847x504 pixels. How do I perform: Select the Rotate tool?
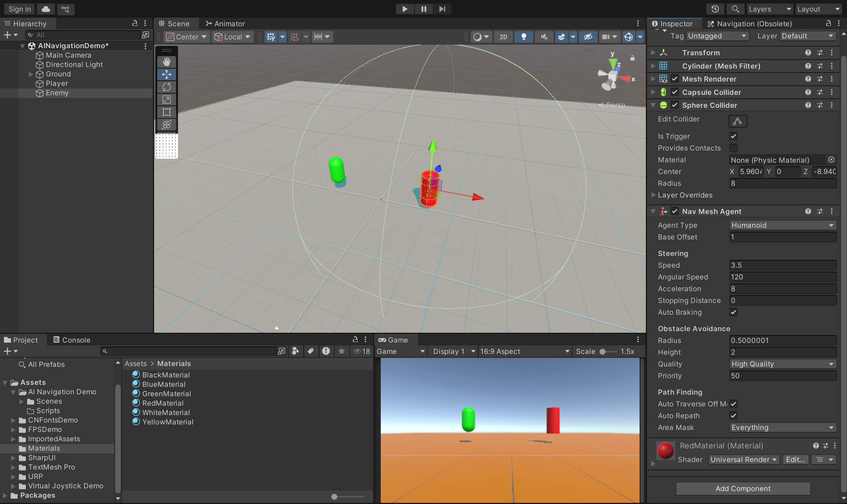(166, 87)
